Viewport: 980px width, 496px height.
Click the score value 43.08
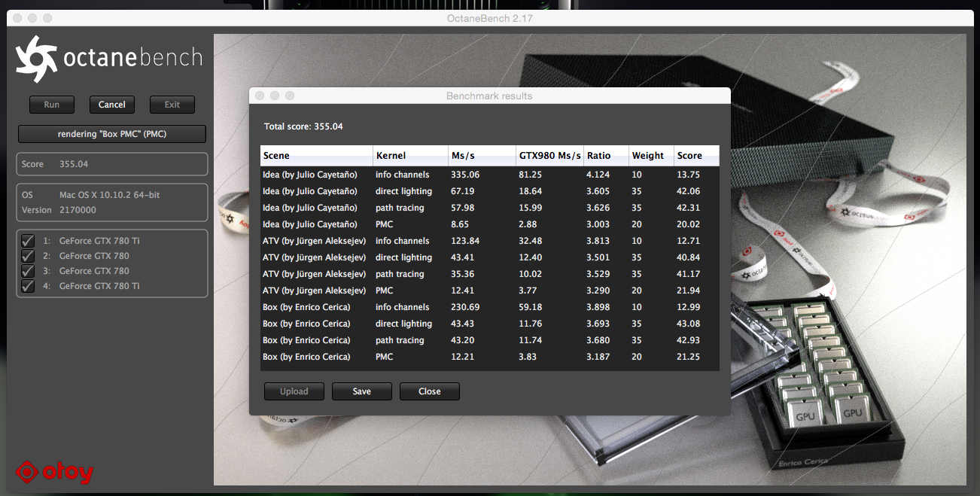click(689, 324)
